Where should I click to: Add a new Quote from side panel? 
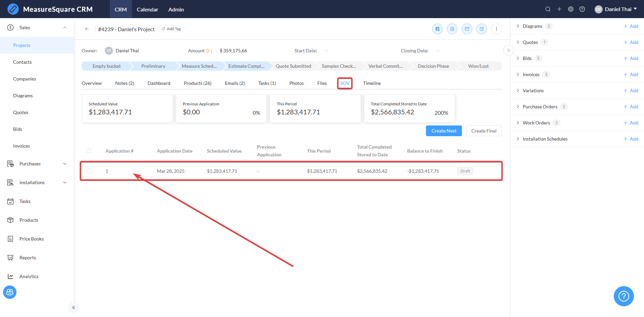631,42
